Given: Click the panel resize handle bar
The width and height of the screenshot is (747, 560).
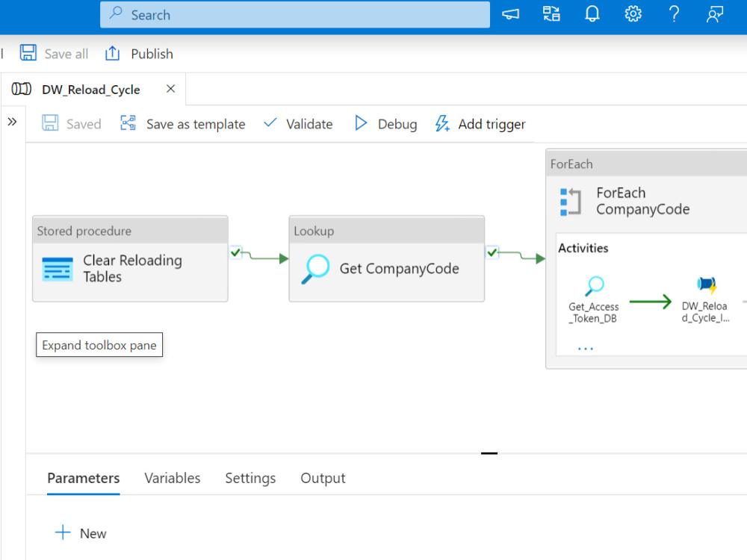Looking at the screenshot, I should click(489, 453).
